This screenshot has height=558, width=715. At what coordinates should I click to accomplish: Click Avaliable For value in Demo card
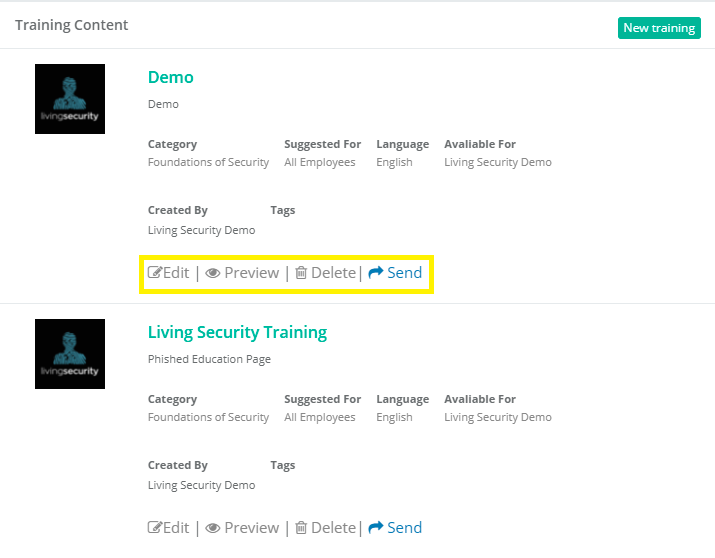(x=498, y=162)
